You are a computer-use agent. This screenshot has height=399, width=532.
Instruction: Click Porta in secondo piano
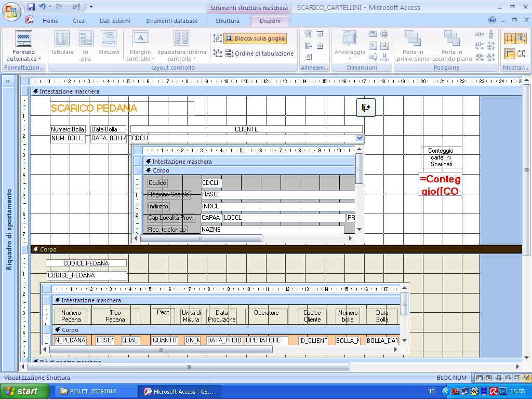click(x=452, y=46)
